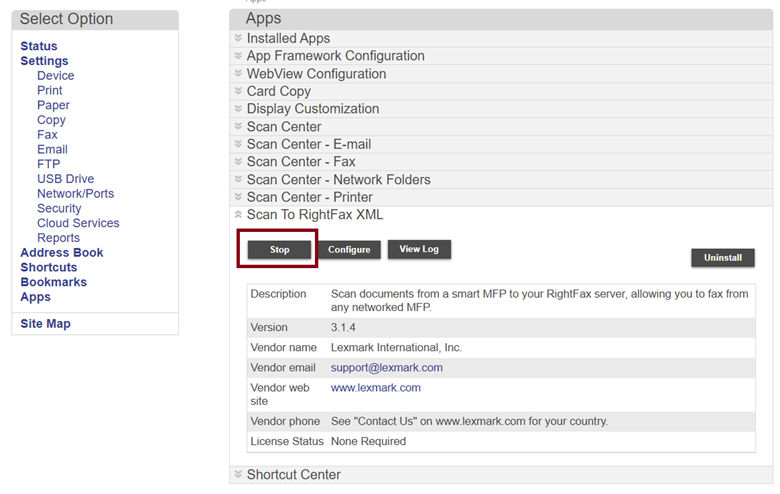Stop the Scan To RightFax XML app
The height and width of the screenshot is (494, 780).
point(279,250)
